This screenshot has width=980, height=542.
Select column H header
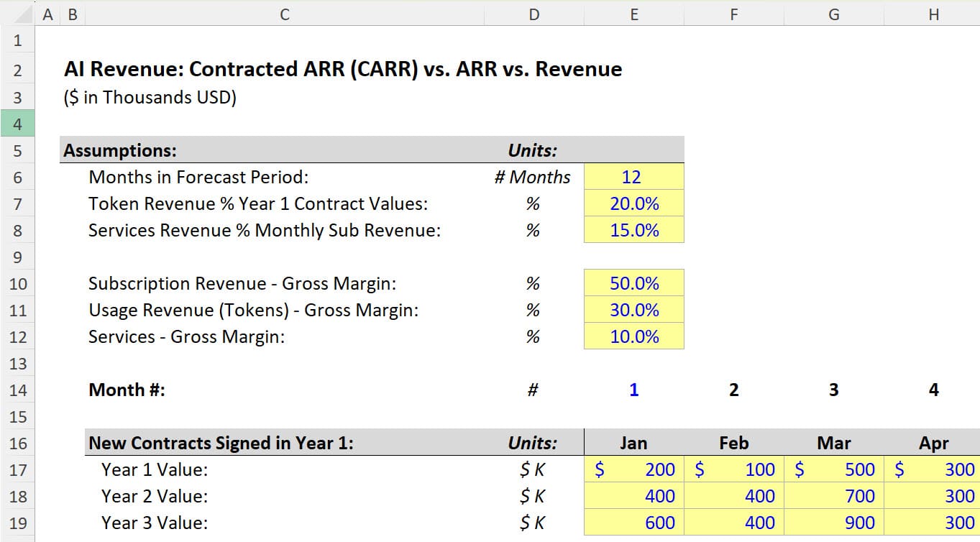(x=933, y=14)
